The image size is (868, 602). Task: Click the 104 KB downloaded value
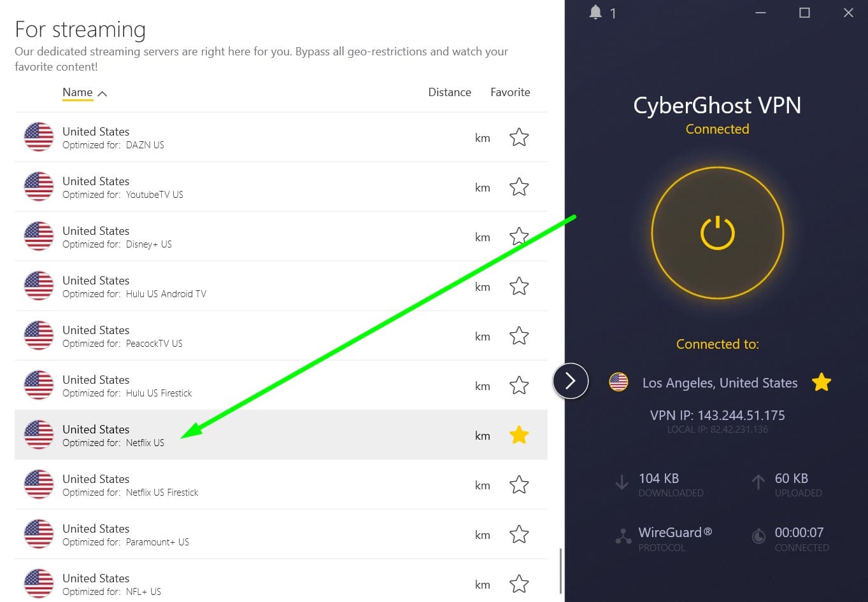(x=658, y=479)
